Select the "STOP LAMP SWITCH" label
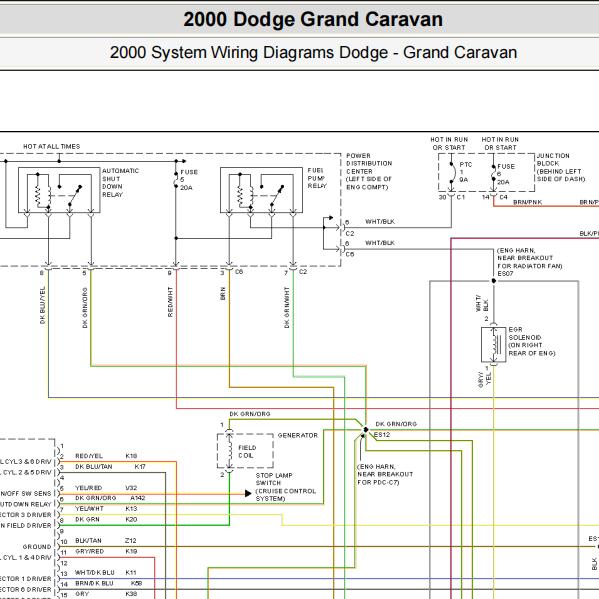Viewport: 599px width, 599px height. [274, 479]
